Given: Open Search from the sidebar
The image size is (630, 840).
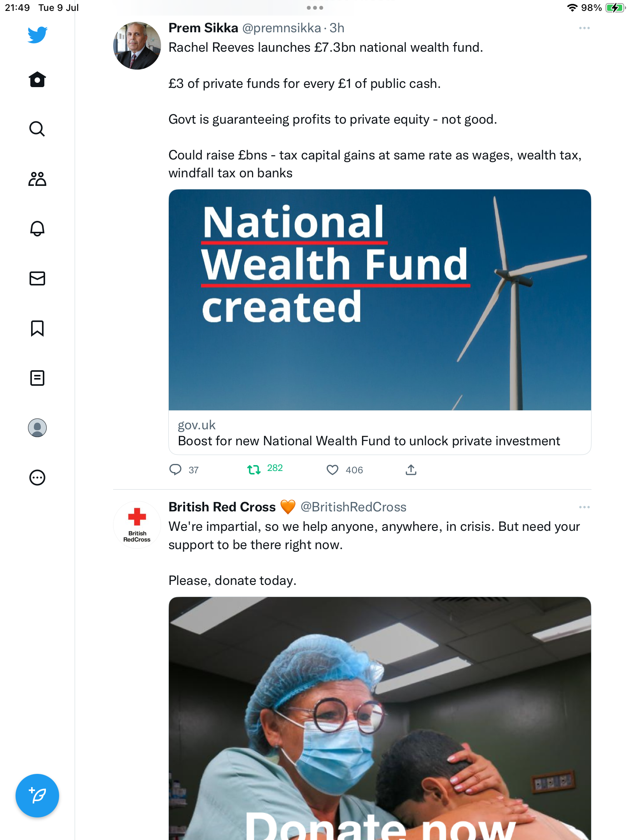Looking at the screenshot, I should click(x=37, y=129).
